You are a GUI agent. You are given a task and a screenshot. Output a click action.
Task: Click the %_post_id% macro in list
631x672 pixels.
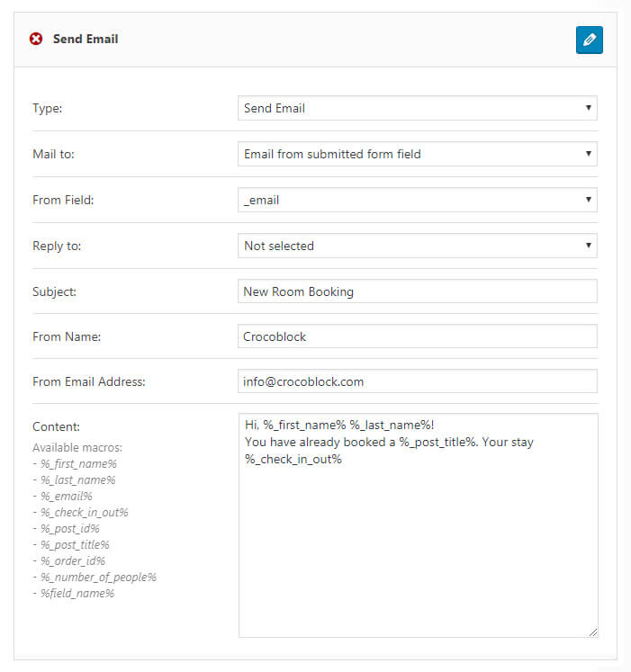pyautogui.click(x=70, y=529)
